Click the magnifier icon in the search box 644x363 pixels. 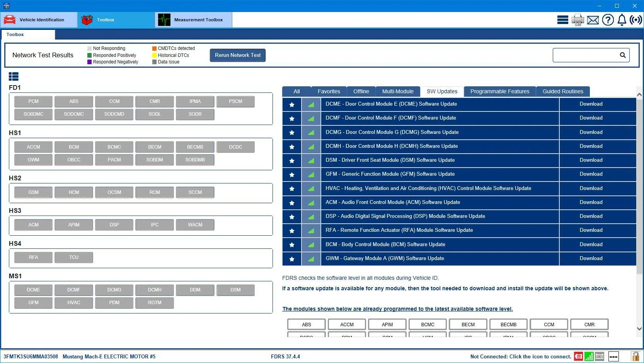point(623,55)
